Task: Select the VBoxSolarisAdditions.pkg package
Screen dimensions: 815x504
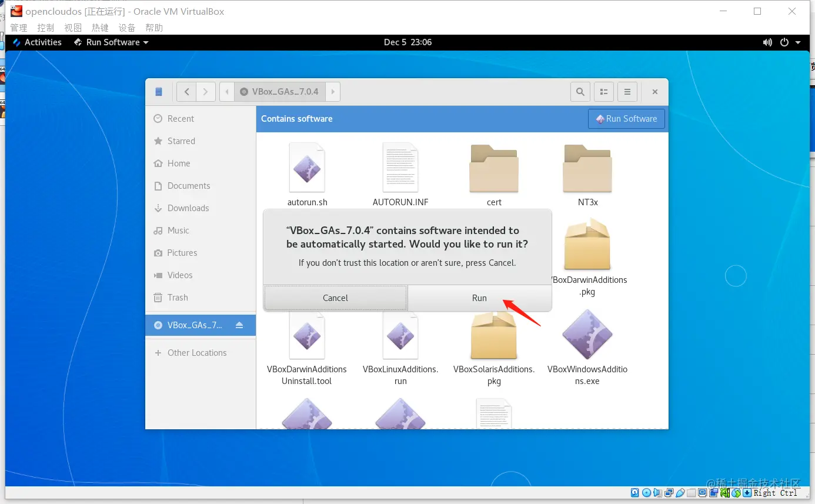Action: pyautogui.click(x=494, y=348)
